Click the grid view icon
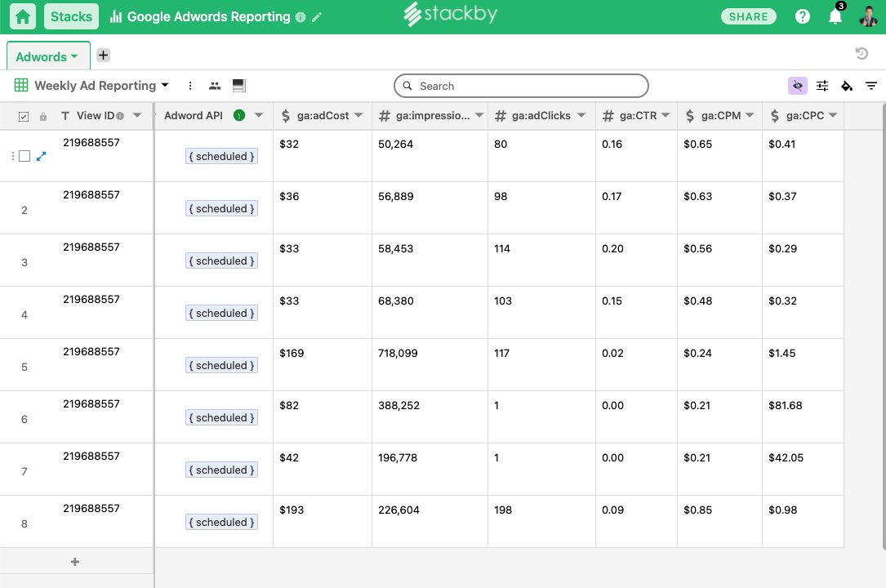The image size is (886, 588). point(21,85)
